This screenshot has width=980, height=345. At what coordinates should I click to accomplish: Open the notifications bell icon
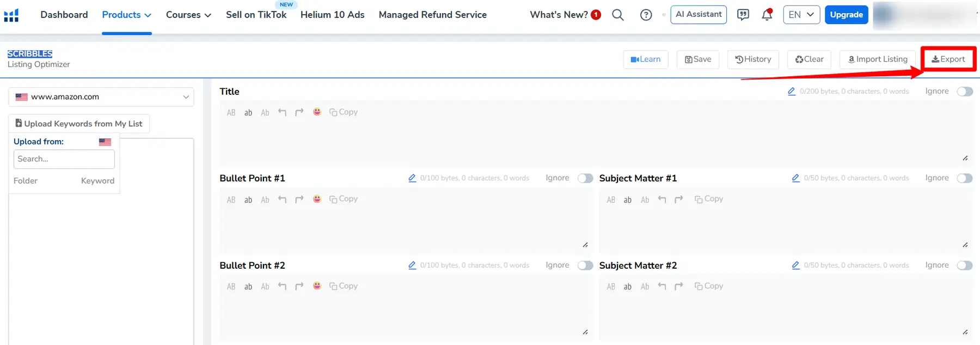(x=767, y=15)
